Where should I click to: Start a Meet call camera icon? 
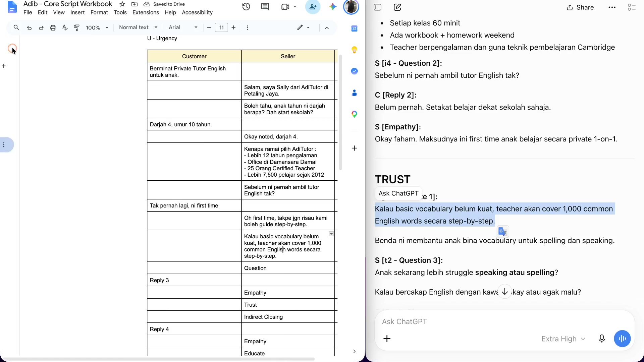point(285,7)
